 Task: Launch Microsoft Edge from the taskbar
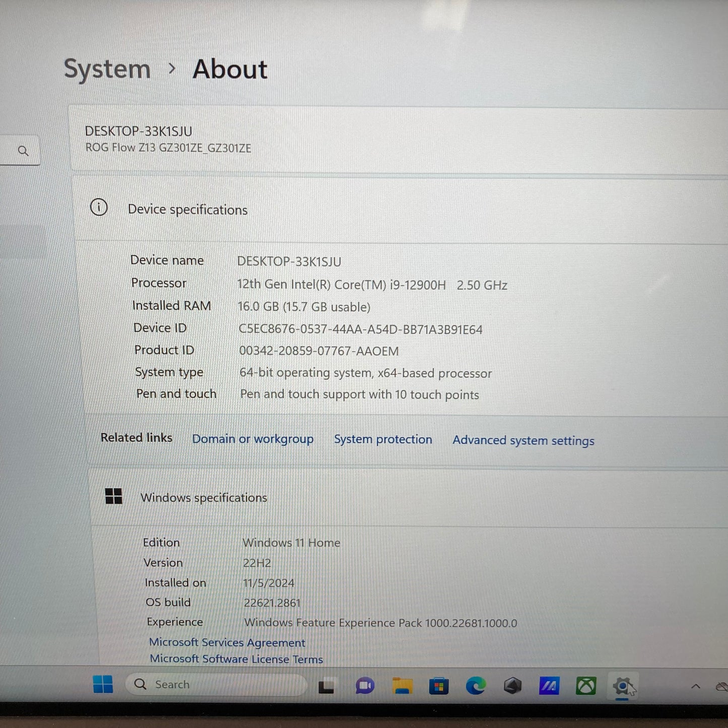pos(476,686)
